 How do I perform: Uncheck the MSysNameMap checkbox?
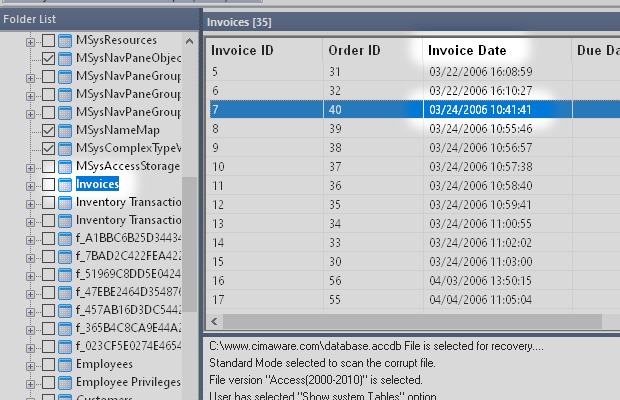pyautogui.click(x=48, y=130)
